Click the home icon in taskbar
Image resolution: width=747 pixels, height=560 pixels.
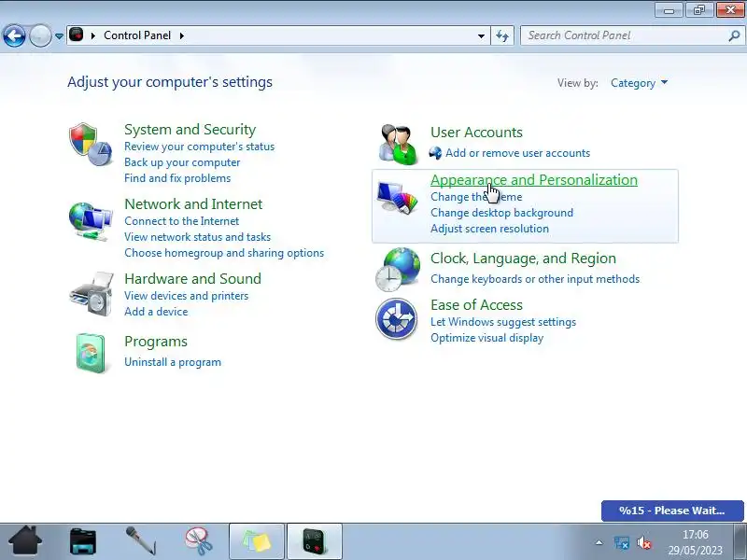[x=25, y=540]
